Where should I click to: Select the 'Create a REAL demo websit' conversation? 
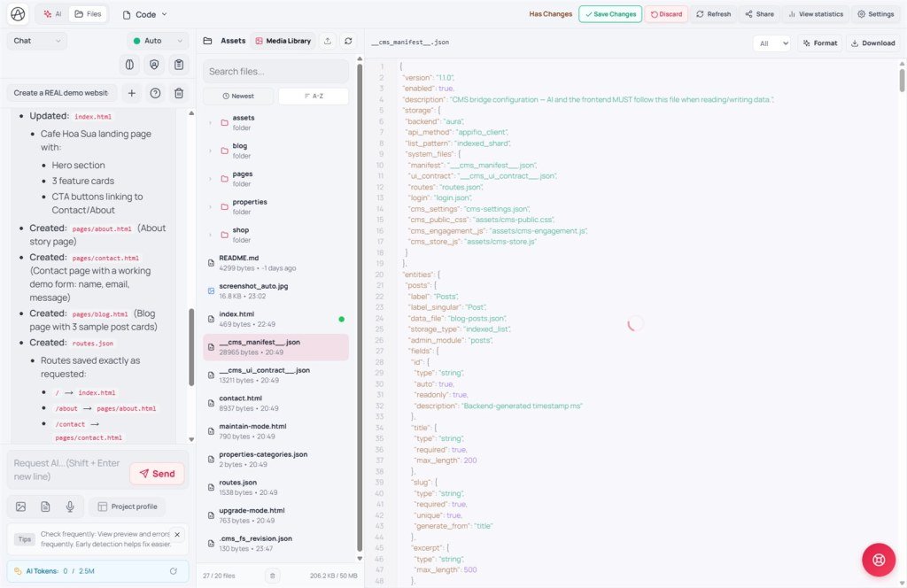[61, 92]
